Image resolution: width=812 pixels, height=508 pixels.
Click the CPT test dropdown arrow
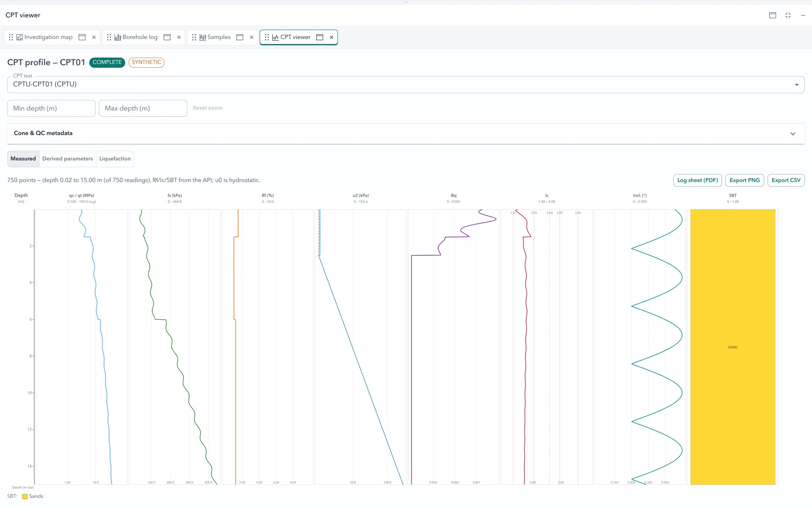(797, 85)
